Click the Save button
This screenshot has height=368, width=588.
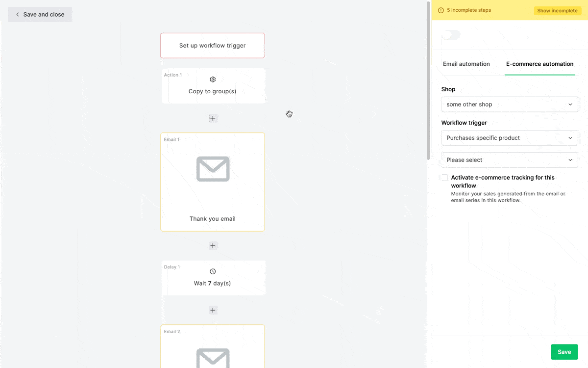click(x=564, y=352)
